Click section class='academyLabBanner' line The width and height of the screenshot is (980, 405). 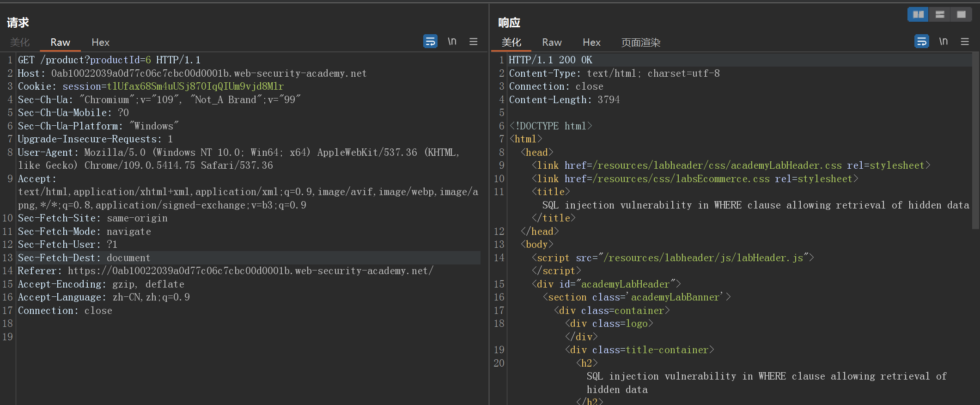coord(637,297)
